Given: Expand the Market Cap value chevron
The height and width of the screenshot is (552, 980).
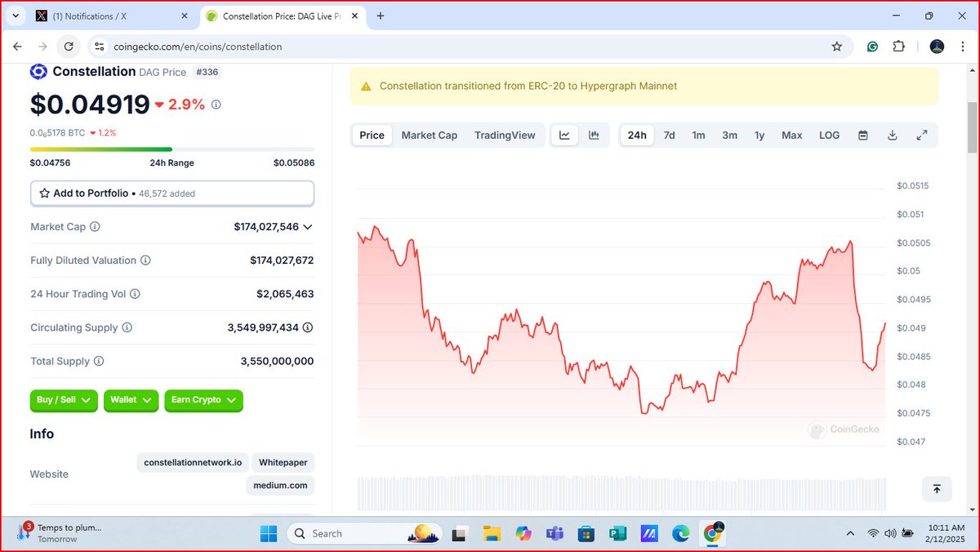Looking at the screenshot, I should point(307,227).
